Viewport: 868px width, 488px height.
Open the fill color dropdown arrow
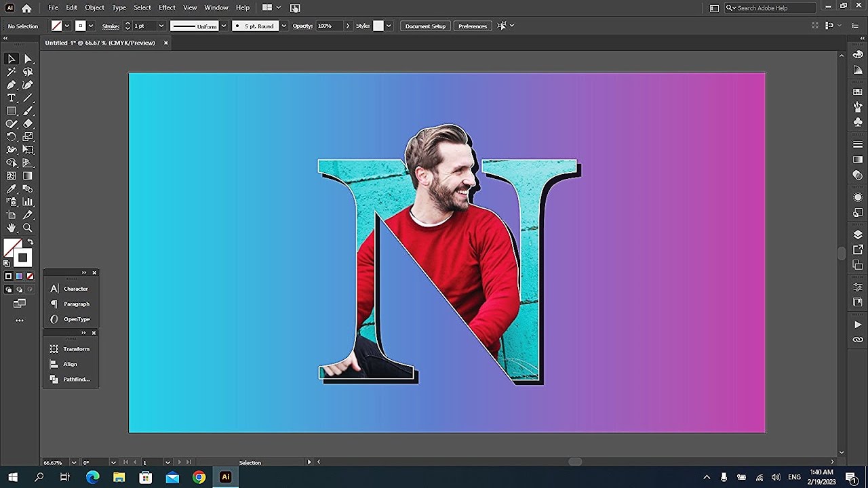(66, 26)
